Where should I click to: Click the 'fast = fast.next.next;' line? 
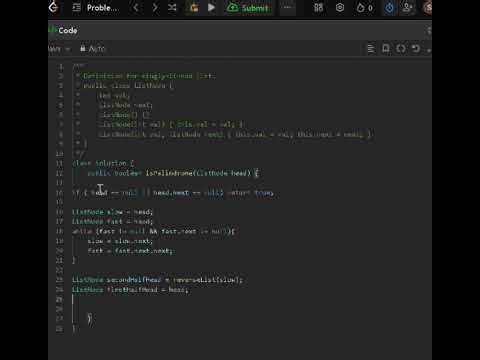pyautogui.click(x=130, y=251)
